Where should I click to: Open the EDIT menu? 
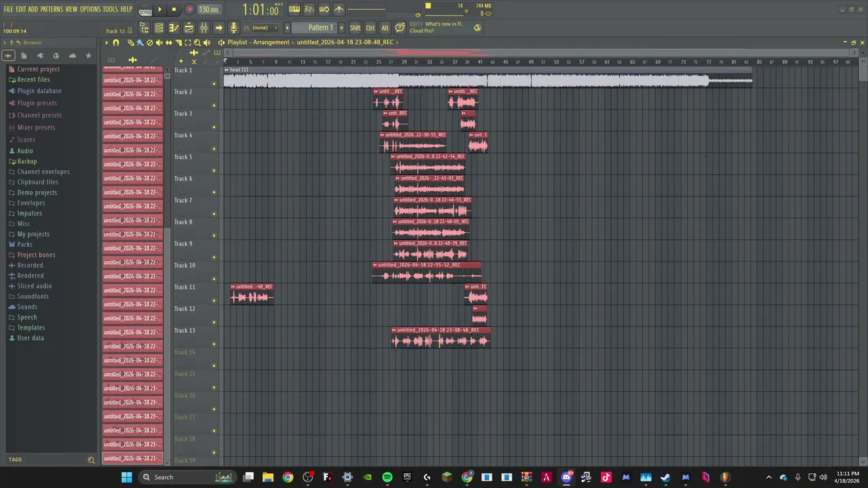[20, 9]
